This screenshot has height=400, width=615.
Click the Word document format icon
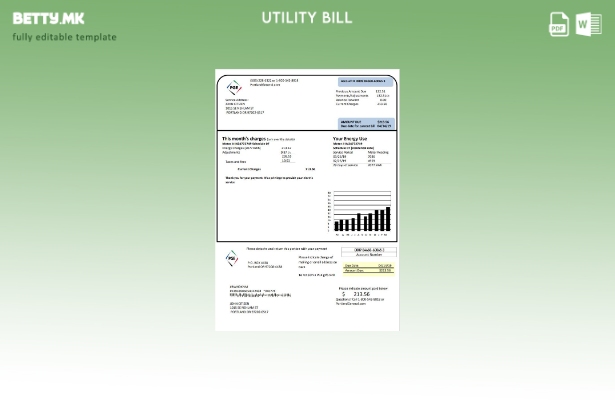589,24
